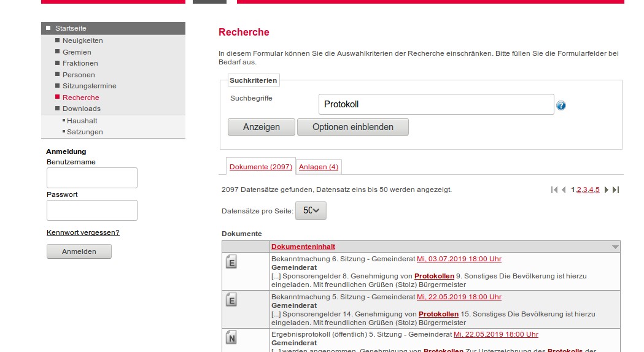Expand search options with Optionen einblenden
The height and width of the screenshot is (352, 644).
(352, 127)
